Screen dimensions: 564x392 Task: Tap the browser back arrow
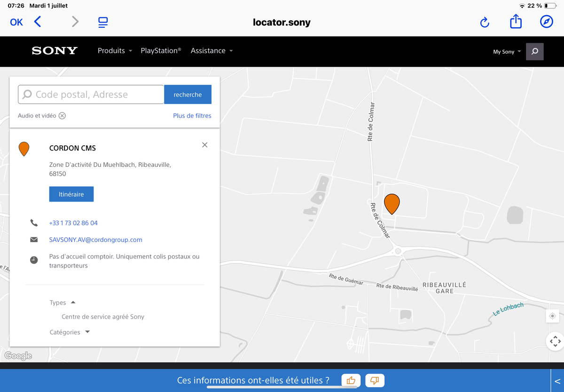38,22
